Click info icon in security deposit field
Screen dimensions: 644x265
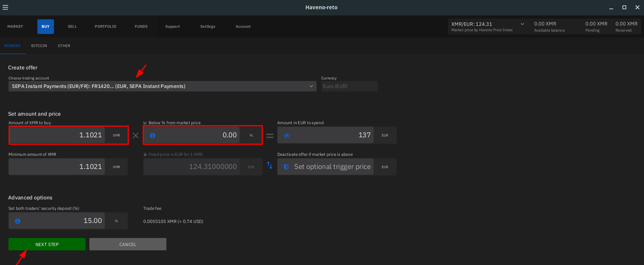[18, 221]
